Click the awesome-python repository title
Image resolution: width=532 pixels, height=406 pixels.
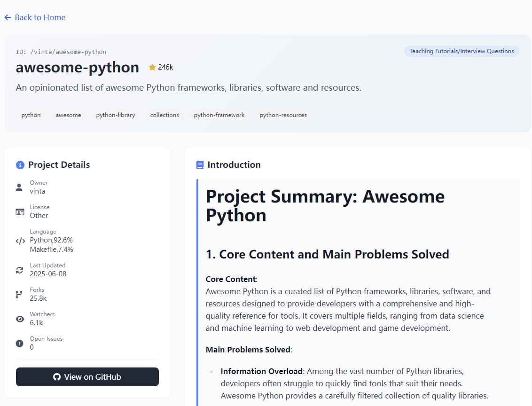pyautogui.click(x=78, y=67)
